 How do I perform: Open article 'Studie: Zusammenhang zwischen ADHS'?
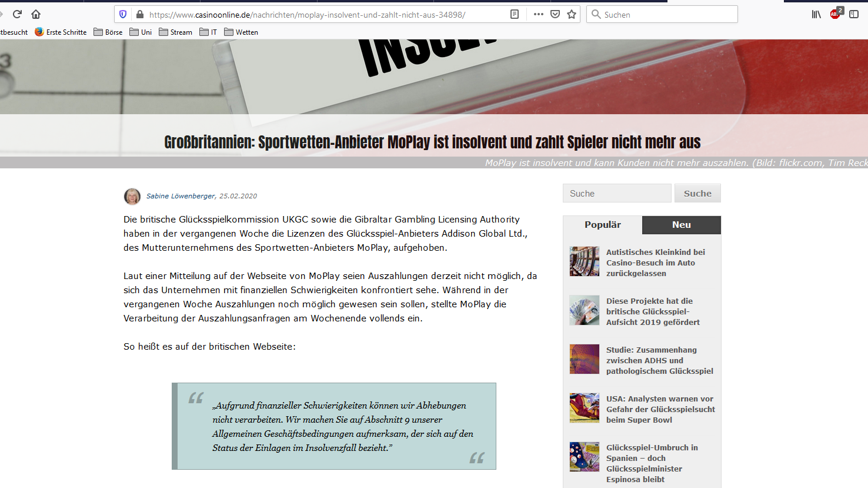click(660, 360)
